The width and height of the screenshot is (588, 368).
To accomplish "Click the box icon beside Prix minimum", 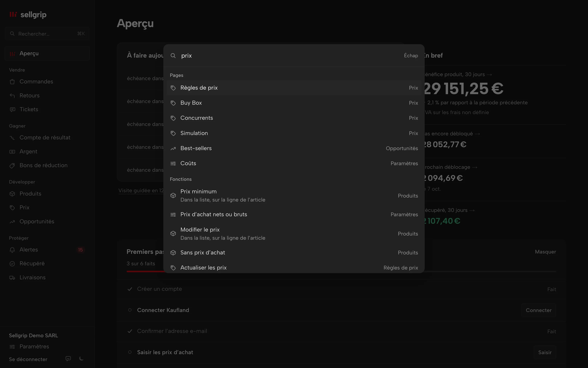I will tap(173, 195).
